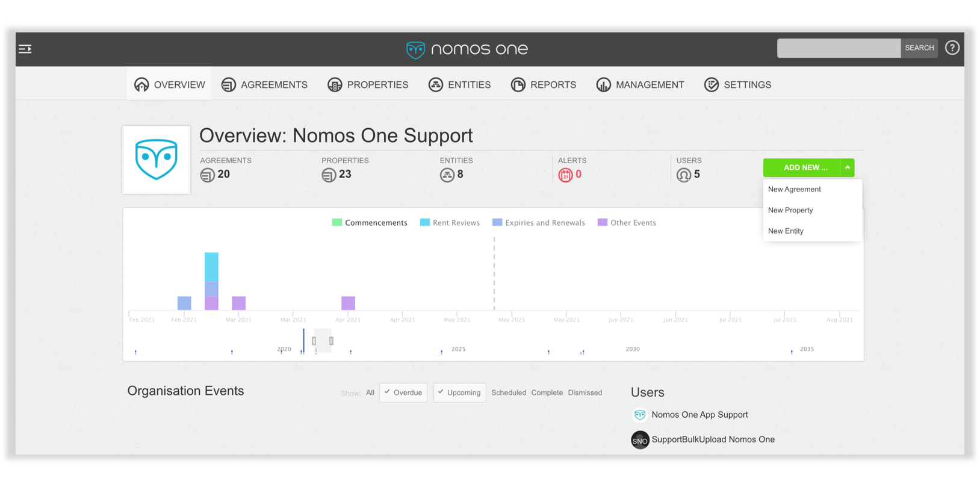Viewport: 980px width, 487px height.
Task: Click the purple Other Events bar near Apr 2021
Action: pos(348,303)
